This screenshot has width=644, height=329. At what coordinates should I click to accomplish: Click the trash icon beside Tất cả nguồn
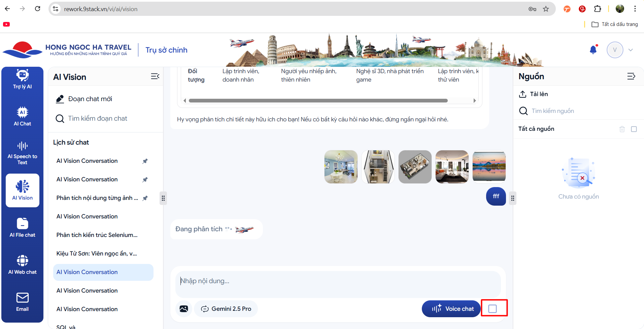622,129
